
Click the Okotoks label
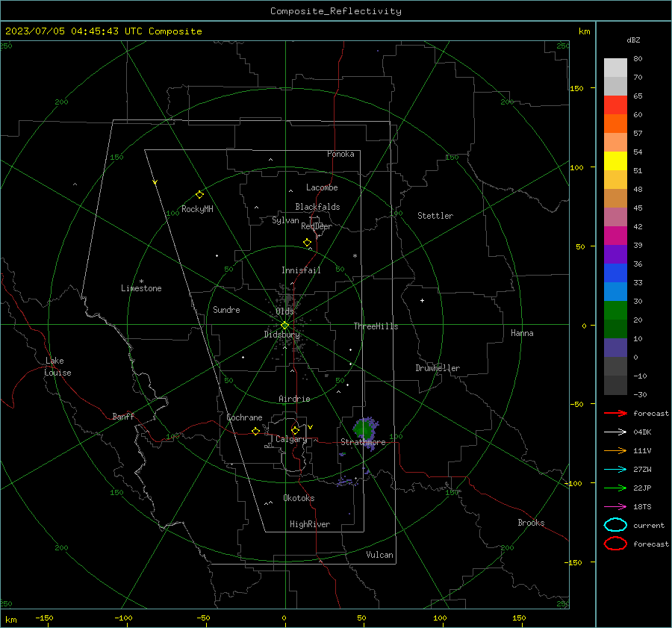299,498
